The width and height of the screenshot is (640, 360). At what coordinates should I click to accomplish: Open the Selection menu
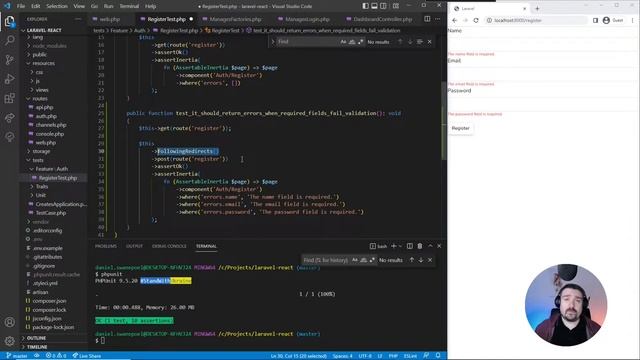[57, 6]
